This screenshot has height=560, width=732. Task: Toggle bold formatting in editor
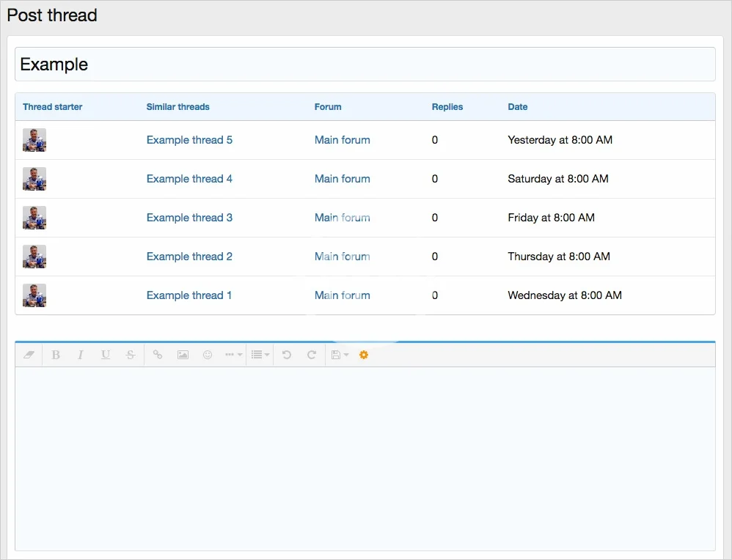pos(56,355)
